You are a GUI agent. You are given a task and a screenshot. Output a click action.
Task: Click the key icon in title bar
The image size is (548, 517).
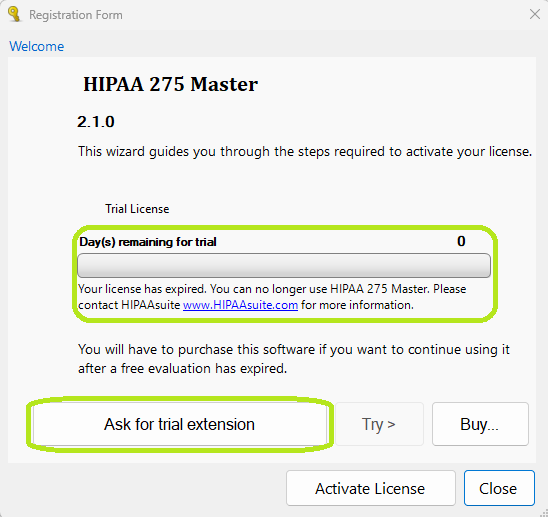[14, 14]
